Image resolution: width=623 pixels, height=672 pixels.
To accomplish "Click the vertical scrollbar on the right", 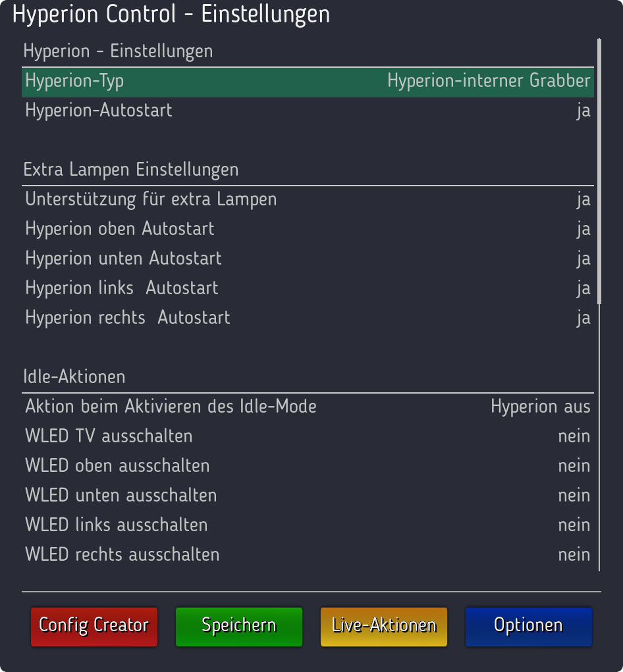I will [x=599, y=171].
